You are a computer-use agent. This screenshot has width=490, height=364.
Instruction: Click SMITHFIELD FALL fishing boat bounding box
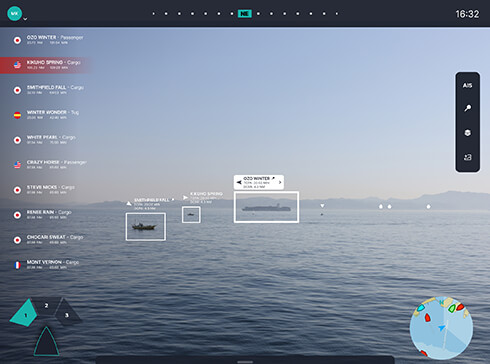pyautogui.click(x=146, y=227)
